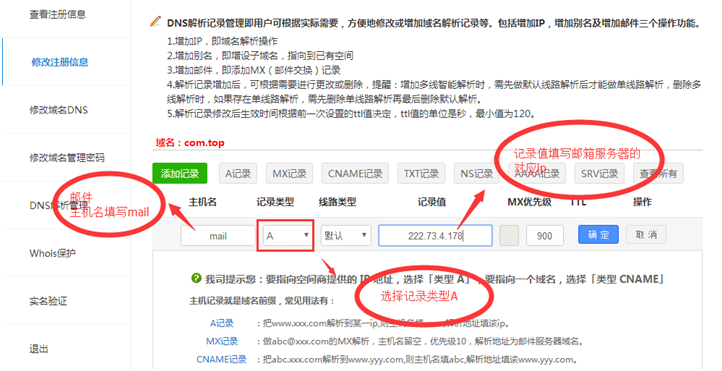
Task: Switch to the MX记录 tab
Action: tap(289, 174)
